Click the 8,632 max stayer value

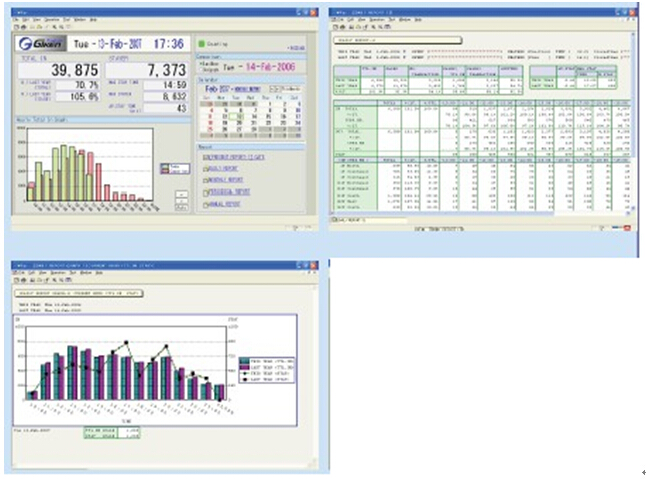click(165, 96)
